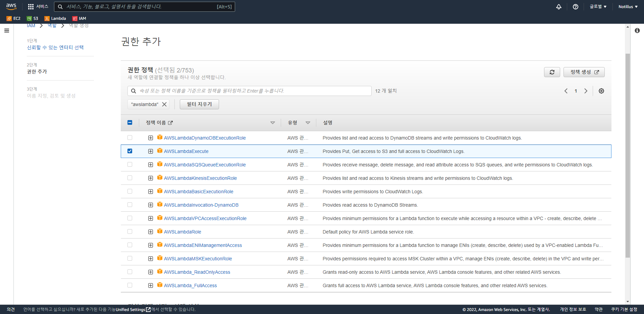
Task: Click the policy icon beside AWSLambdaKinesisExecutionRole
Action: coord(160,177)
